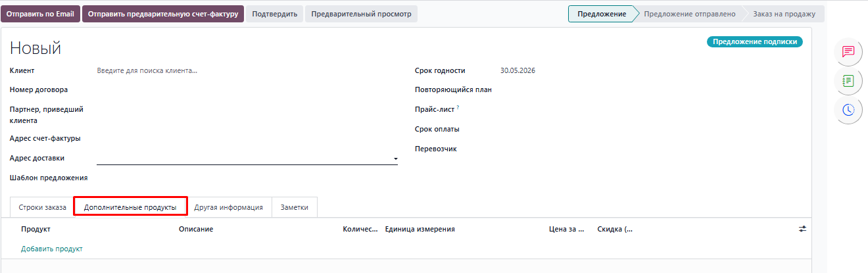Select the Заказ на продажу status stage
The image size is (868, 273).
point(784,14)
